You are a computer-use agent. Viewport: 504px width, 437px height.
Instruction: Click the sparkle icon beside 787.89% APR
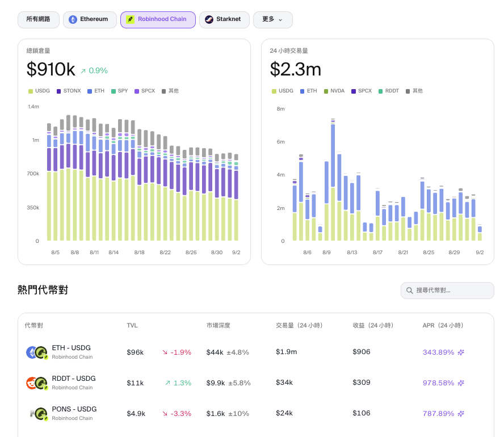(x=461, y=414)
